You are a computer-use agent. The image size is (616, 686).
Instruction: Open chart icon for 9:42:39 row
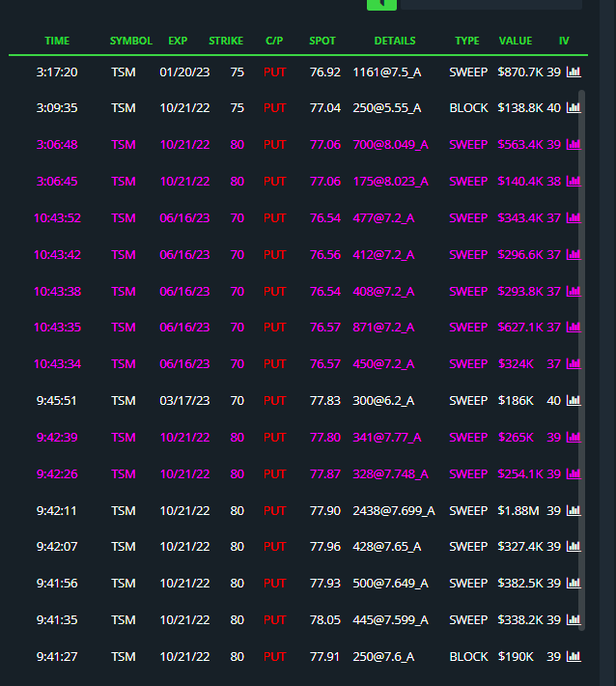tap(574, 438)
